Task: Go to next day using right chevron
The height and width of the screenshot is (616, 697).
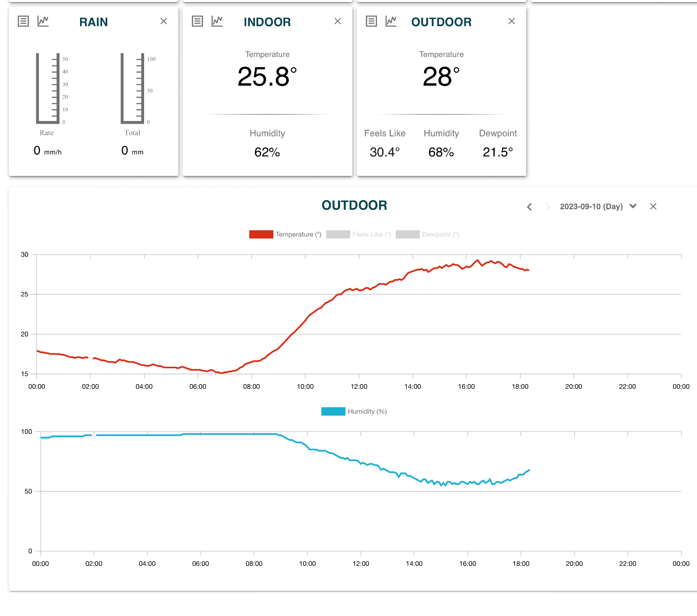Action: coord(548,207)
